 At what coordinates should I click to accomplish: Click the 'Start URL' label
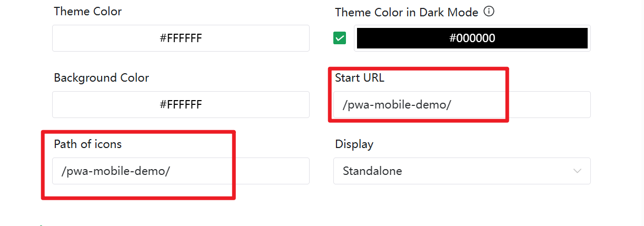click(x=360, y=78)
